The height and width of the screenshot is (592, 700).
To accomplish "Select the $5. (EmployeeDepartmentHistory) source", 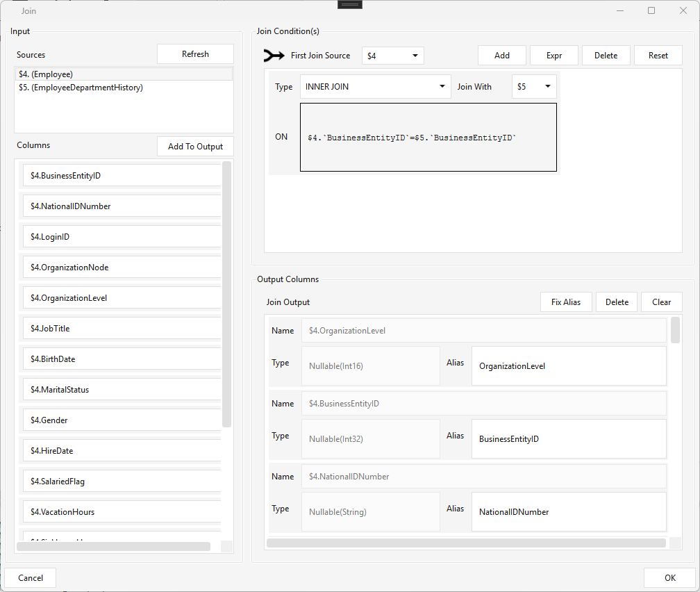I will (124, 88).
